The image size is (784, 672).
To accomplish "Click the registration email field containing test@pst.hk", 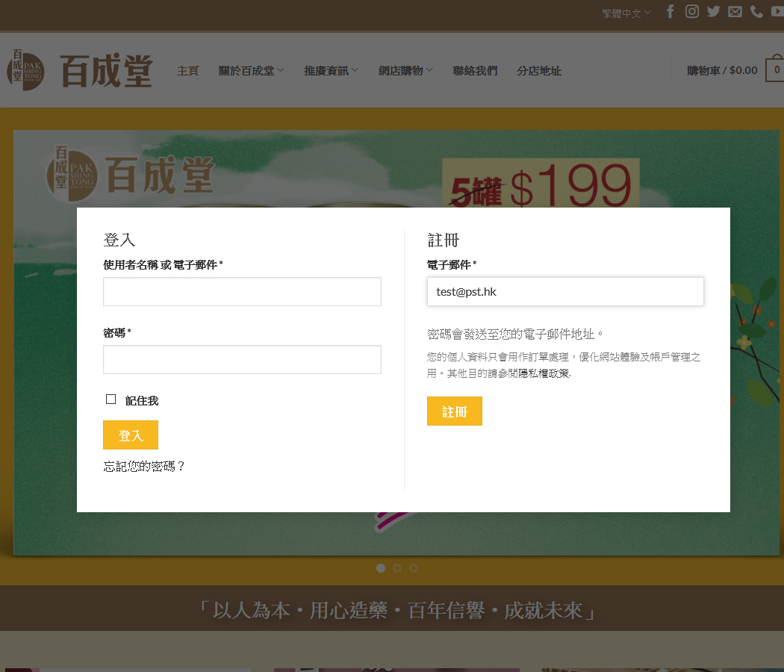I will click(565, 291).
